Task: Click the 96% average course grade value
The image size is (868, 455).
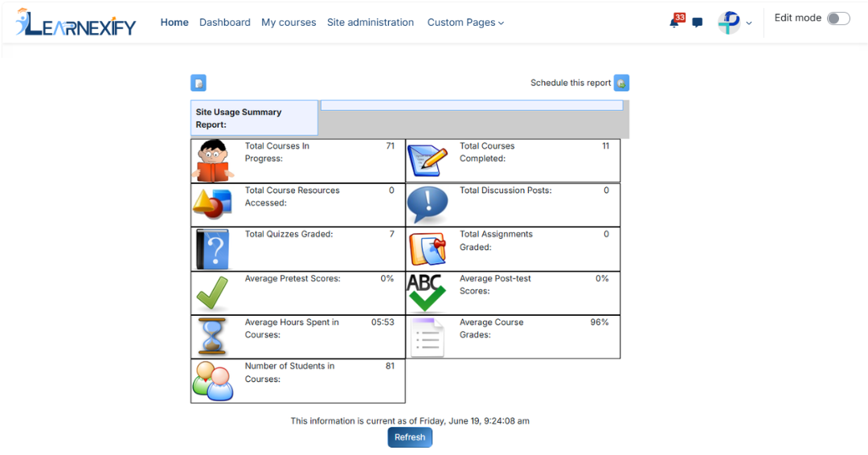Action: pos(600,322)
